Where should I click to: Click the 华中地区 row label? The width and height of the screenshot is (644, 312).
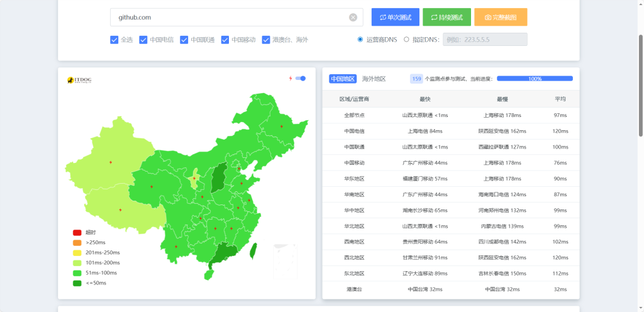coord(355,210)
